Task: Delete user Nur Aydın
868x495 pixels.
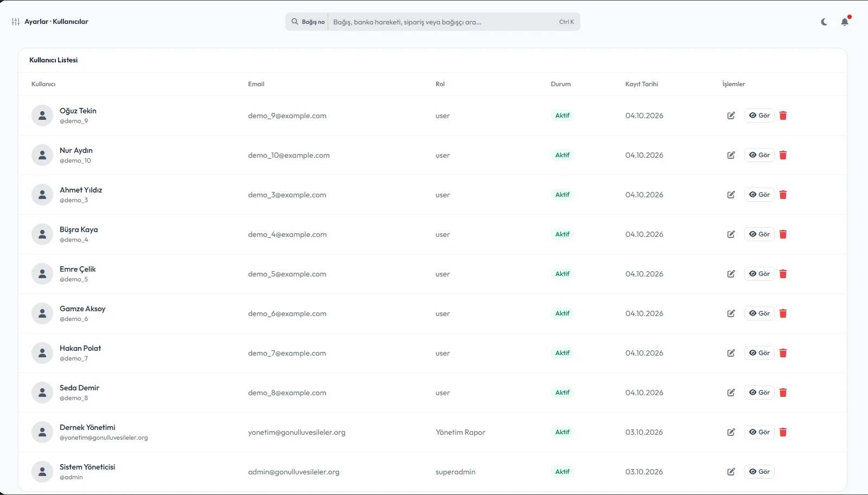Action: [783, 155]
